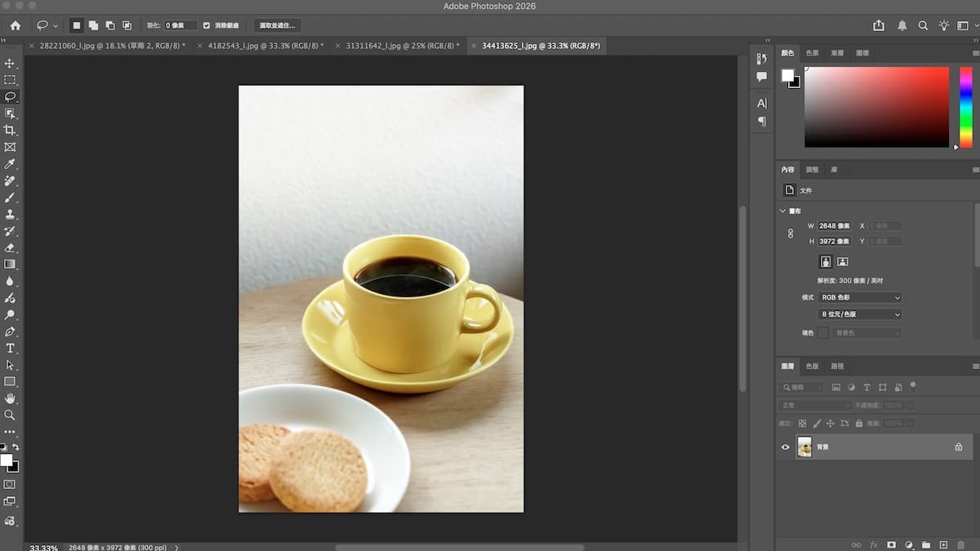This screenshot has height=551, width=980.
Task: Click the trash icon to delete layer
Action: click(960, 544)
